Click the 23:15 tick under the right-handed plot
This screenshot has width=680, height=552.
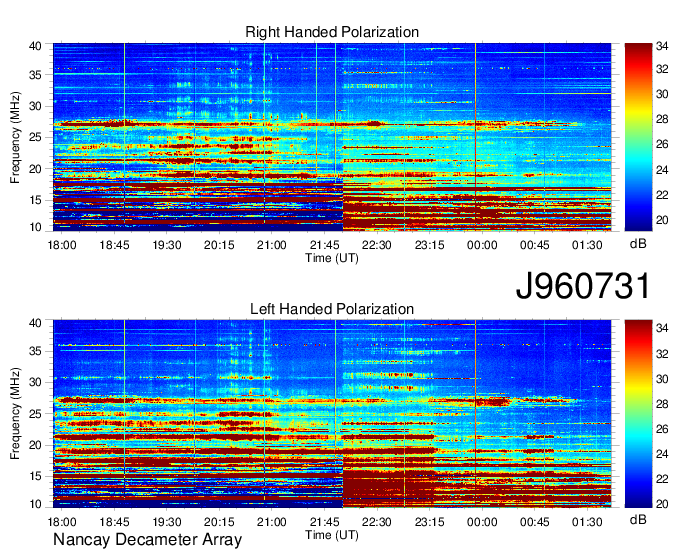click(429, 245)
